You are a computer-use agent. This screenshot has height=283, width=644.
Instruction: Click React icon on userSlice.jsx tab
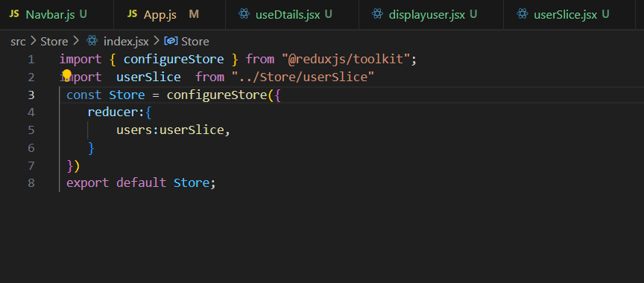pos(522,14)
